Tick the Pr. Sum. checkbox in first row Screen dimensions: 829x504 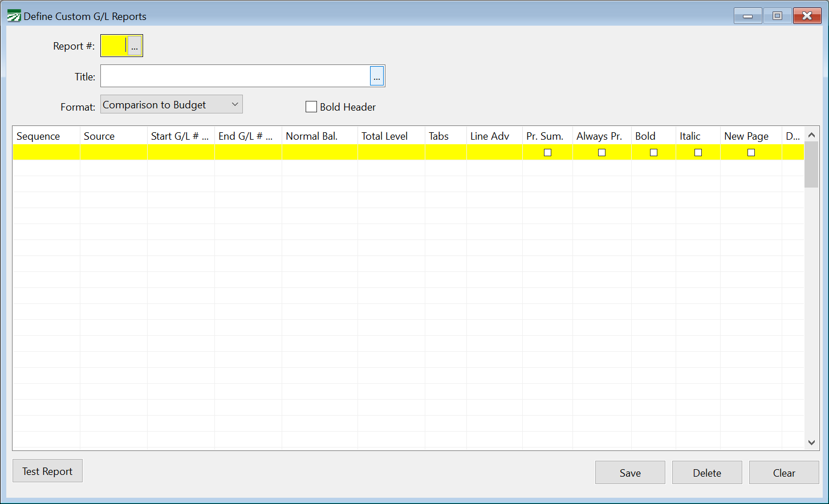(547, 152)
